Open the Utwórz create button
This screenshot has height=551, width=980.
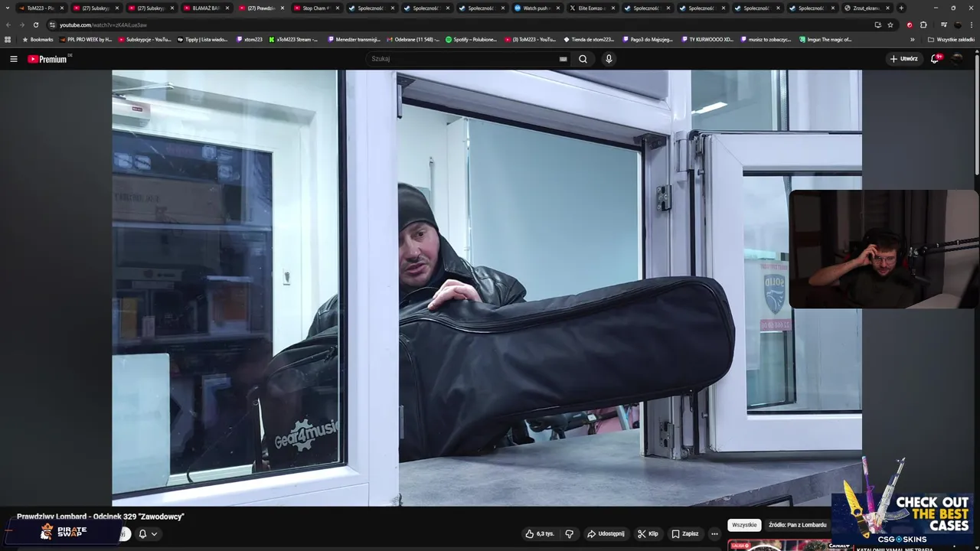(903, 59)
